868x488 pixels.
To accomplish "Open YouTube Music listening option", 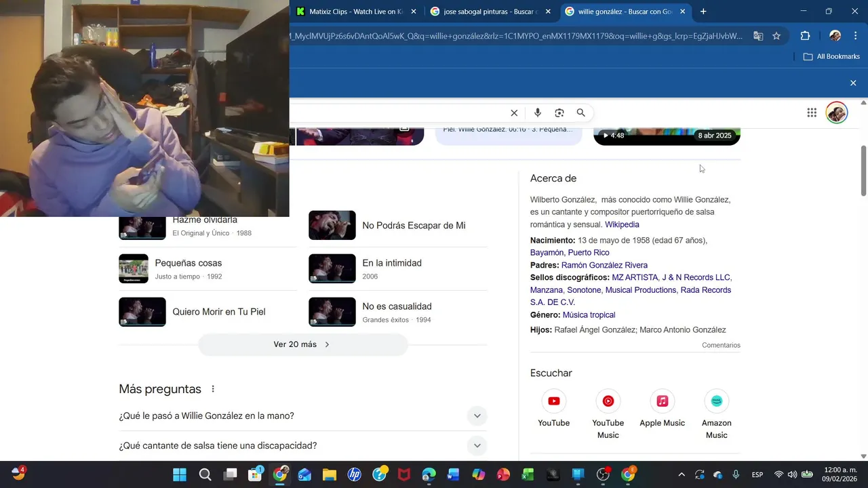I will pos(608,415).
